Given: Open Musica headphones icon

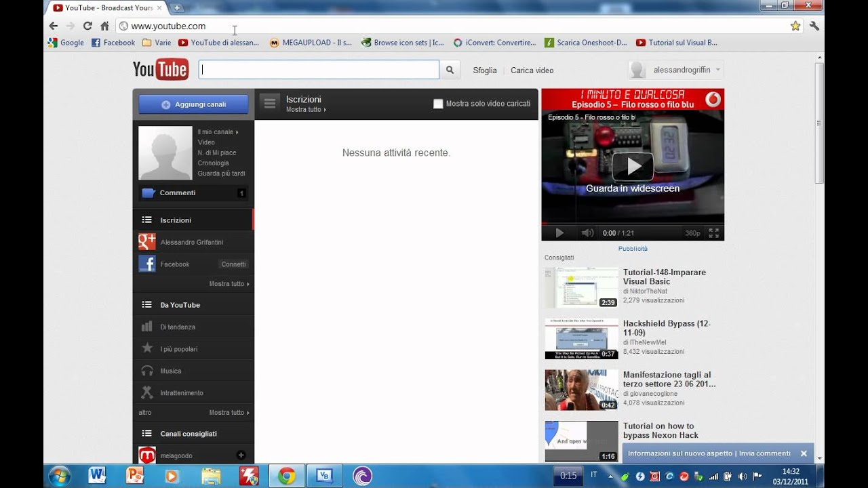Looking at the screenshot, I should tap(147, 371).
